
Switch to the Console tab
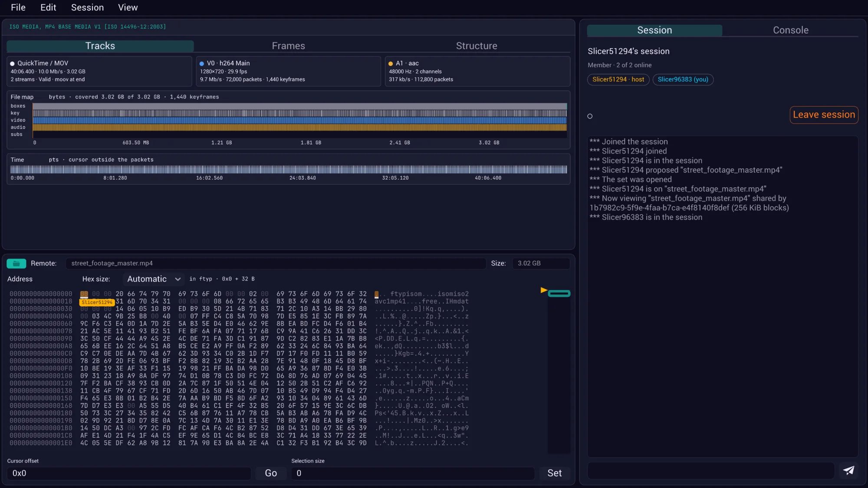click(790, 30)
